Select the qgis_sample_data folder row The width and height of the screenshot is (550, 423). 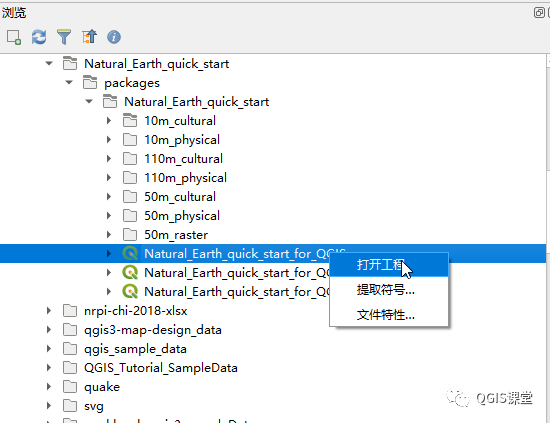pos(273,348)
